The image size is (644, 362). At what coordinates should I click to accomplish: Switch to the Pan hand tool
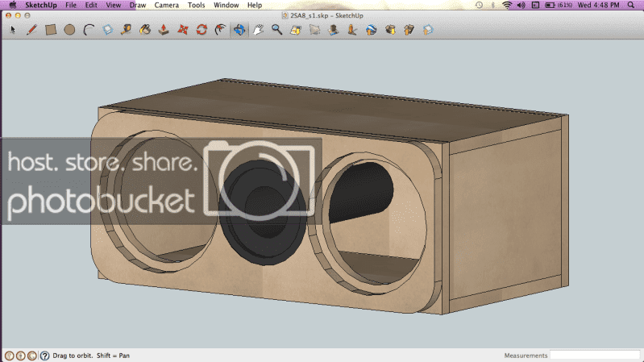tap(258, 30)
